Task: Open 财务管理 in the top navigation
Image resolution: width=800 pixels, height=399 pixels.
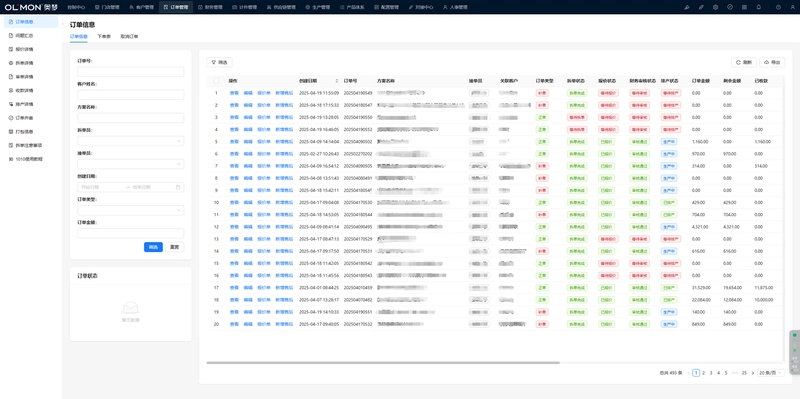Action: (x=211, y=7)
